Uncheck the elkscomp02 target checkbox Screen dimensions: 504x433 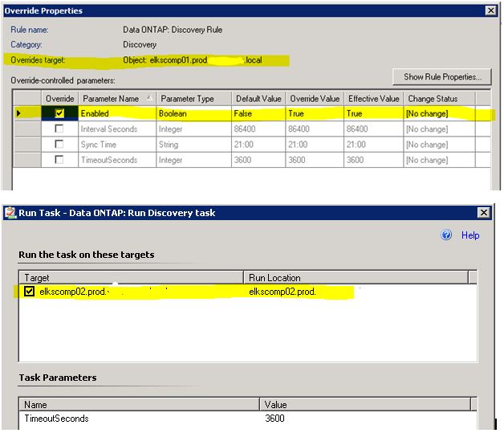pos(30,292)
